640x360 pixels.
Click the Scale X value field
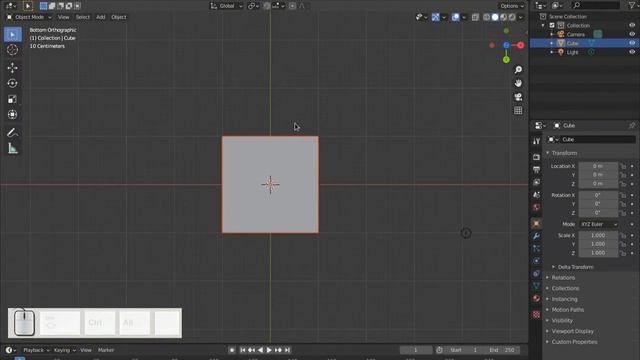coord(598,236)
